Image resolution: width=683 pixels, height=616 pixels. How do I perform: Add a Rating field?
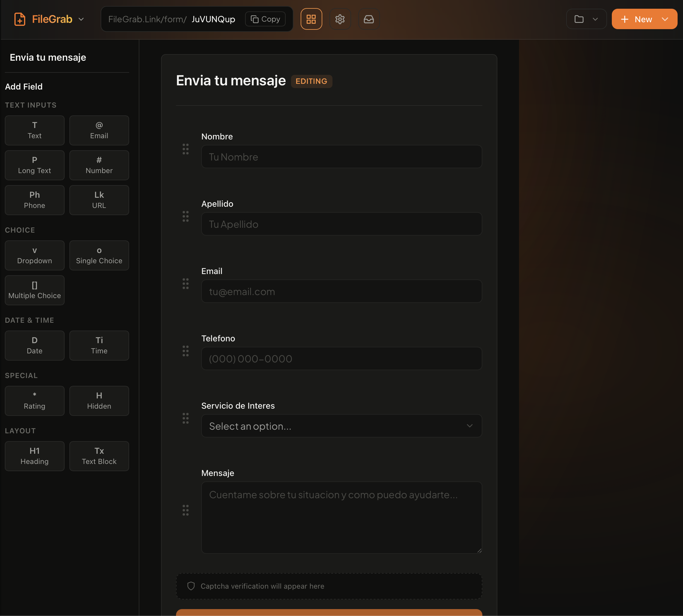[35, 401]
